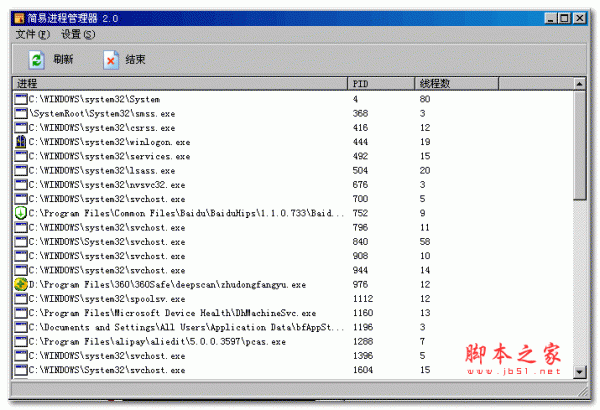Select C:\WINDOWS\system32\System process path

point(95,100)
